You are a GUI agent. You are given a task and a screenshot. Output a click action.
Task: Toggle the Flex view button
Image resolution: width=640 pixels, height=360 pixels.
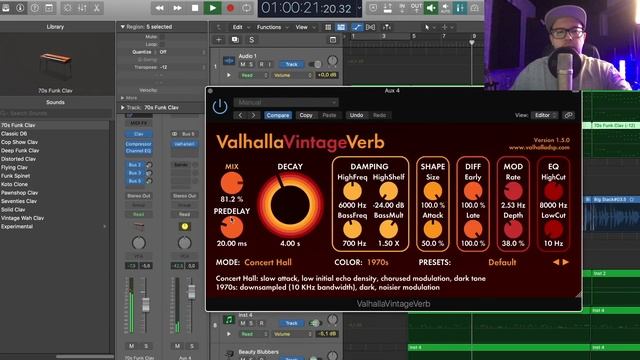371,27
